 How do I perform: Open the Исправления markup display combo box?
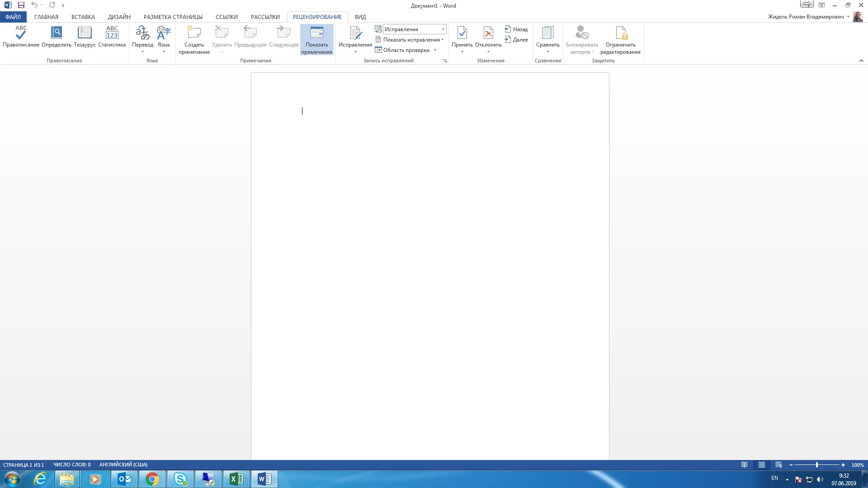414,29
